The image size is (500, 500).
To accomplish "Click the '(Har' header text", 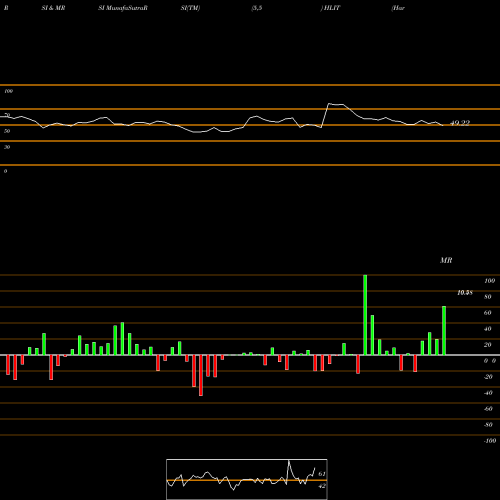I will tap(398, 8).
